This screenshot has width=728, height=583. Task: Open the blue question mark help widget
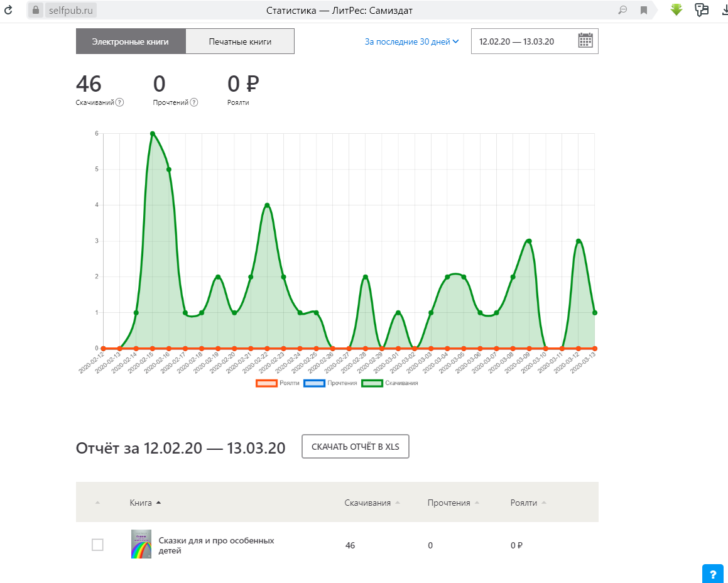click(x=713, y=574)
